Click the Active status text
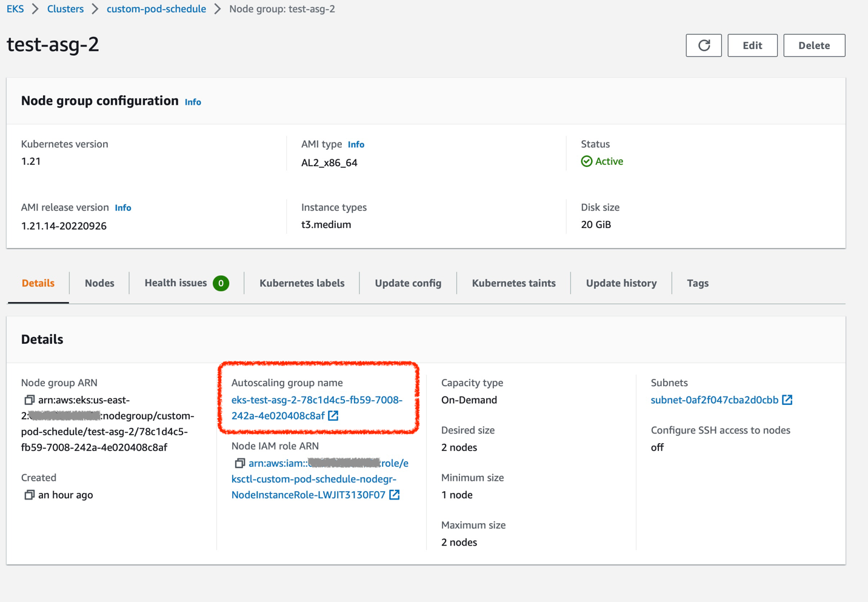The width and height of the screenshot is (868, 602). pos(609,161)
